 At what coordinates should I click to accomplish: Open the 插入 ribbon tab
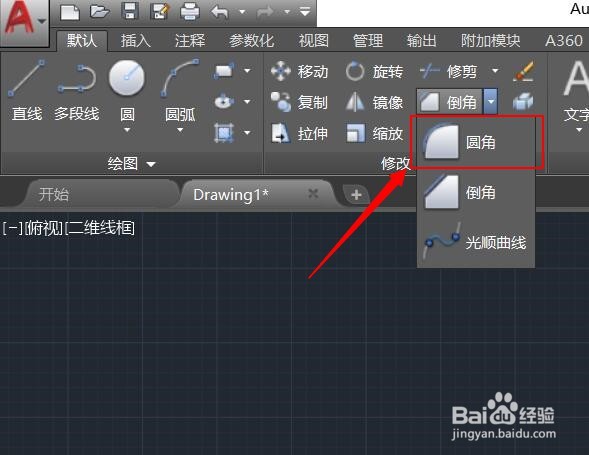(136, 41)
